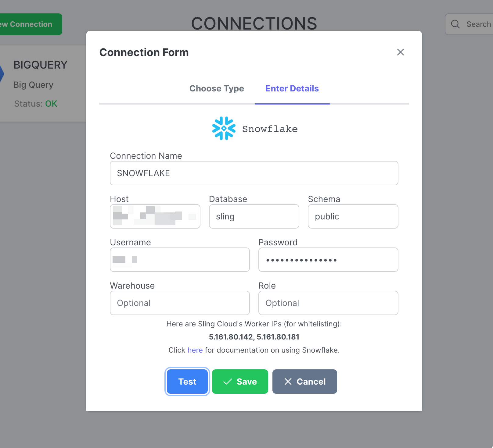The image size is (493, 448).
Task: Select the Enter Details tab
Action: [292, 88]
